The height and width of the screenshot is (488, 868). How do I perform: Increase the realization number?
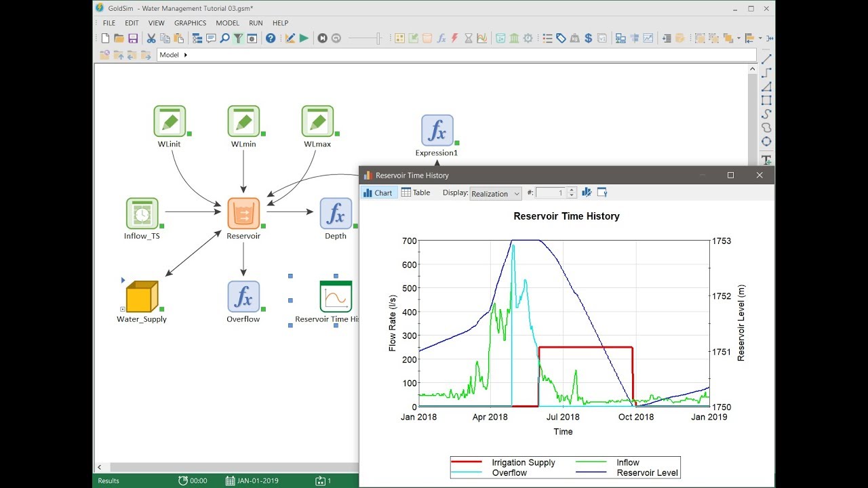[x=571, y=190]
